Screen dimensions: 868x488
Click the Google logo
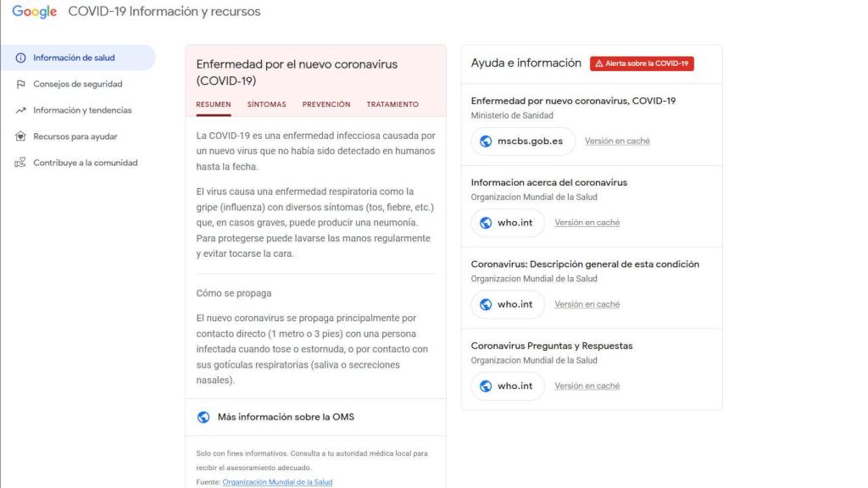(x=34, y=12)
